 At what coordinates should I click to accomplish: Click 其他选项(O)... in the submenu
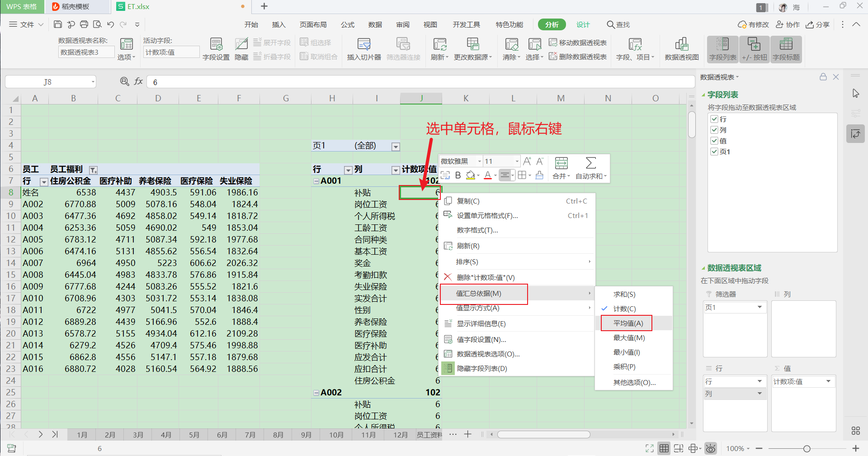634,382
